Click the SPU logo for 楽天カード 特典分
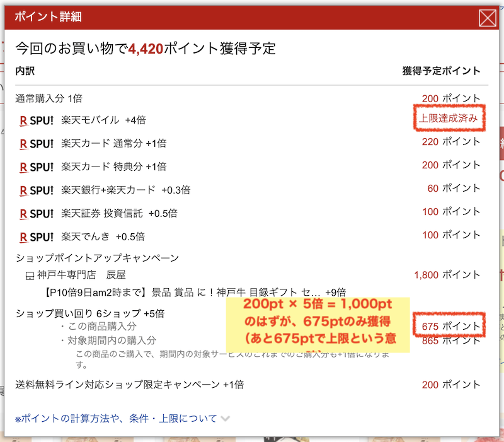 [x=37, y=167]
